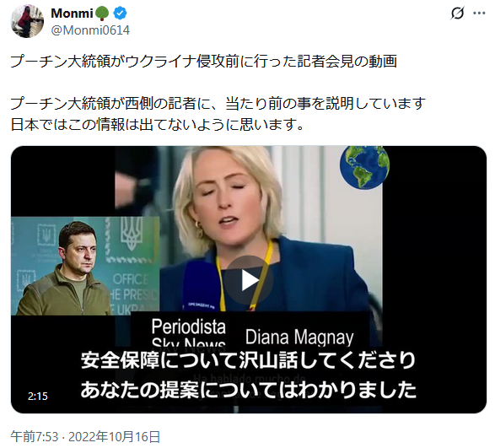The height and width of the screenshot is (448, 495).
Task: Click the Grok slashed-circle icon
Action: (x=457, y=13)
